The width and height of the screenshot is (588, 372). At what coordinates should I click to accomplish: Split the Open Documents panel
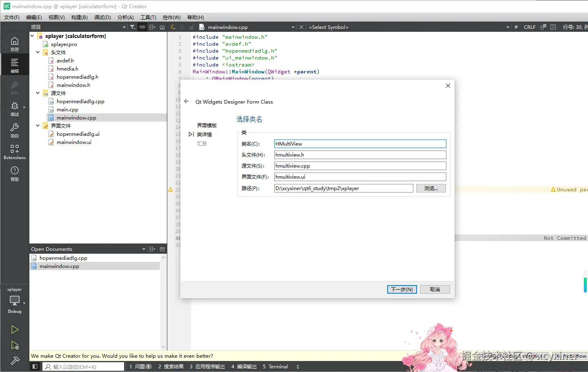pos(152,249)
